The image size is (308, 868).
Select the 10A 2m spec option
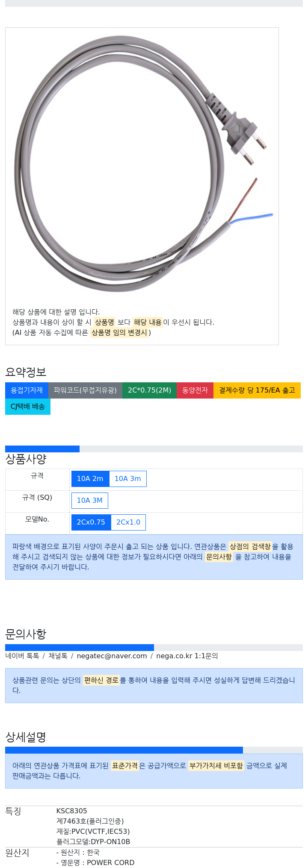pyautogui.click(x=90, y=479)
